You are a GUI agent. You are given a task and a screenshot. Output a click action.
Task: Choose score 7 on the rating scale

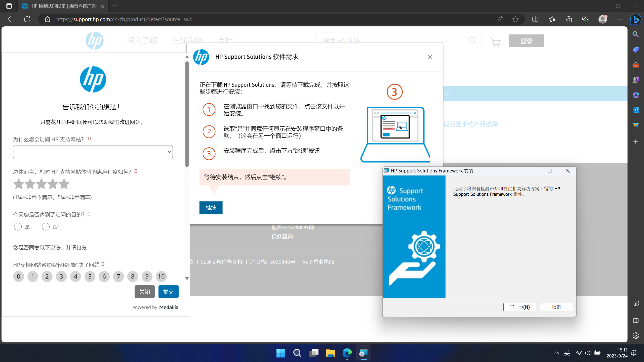pyautogui.click(x=118, y=277)
